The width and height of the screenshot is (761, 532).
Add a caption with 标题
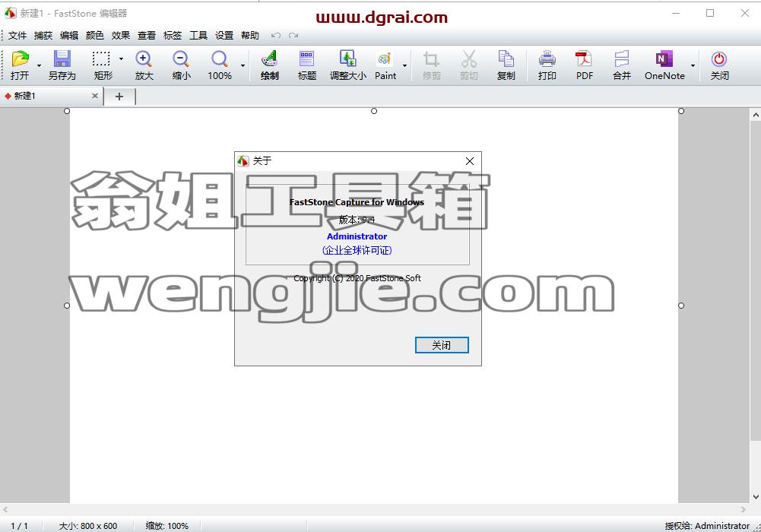pos(306,65)
